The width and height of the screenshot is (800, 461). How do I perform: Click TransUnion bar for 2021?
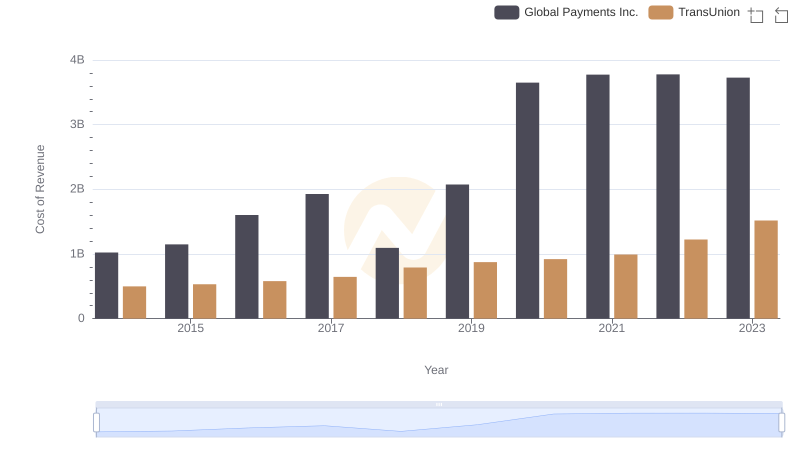point(626,287)
